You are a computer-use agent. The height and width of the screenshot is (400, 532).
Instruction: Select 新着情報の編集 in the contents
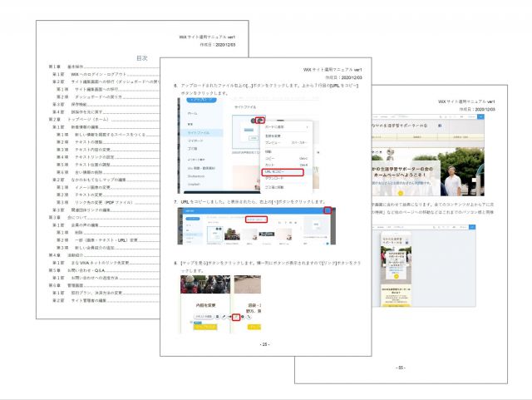[106, 127]
